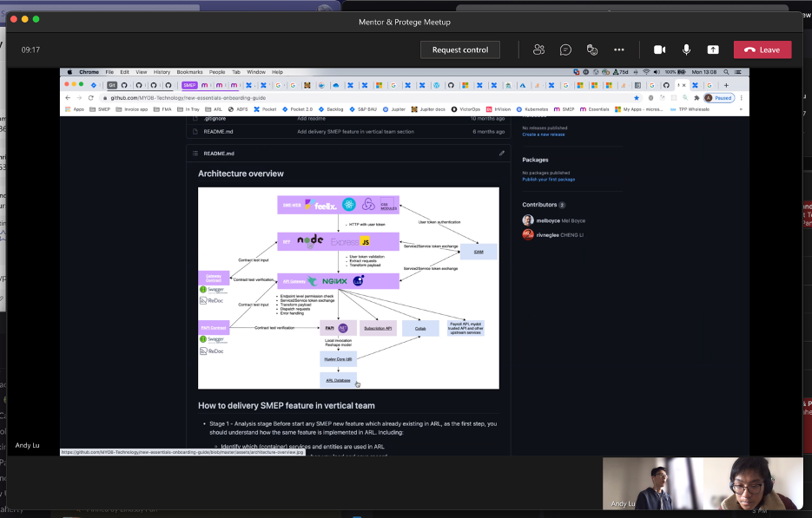Mute the microphone
The height and width of the screenshot is (518, 812).
pos(686,49)
